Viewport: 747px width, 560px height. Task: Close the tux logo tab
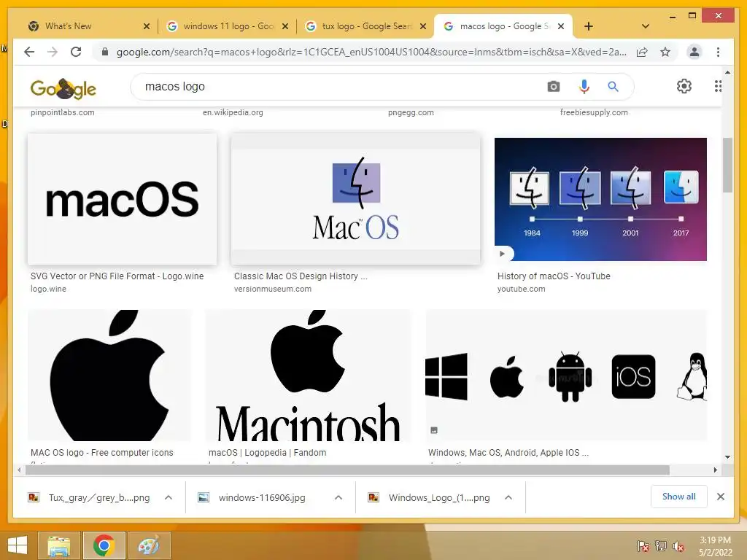coord(422,26)
